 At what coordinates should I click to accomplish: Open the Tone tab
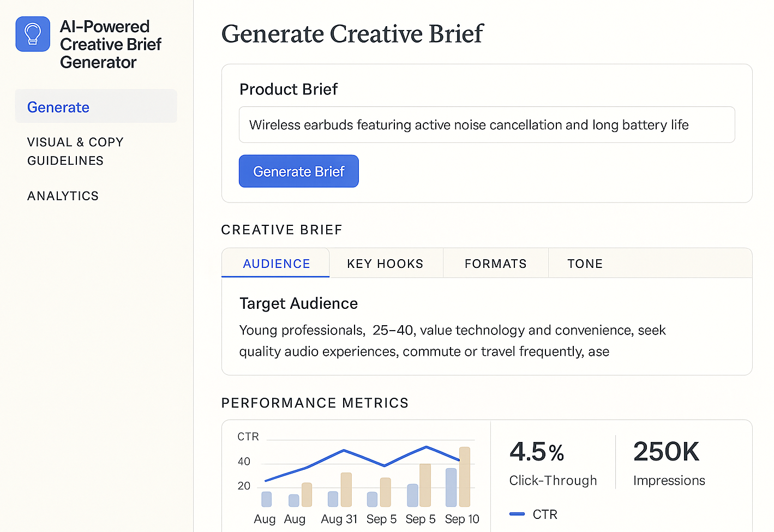point(585,264)
